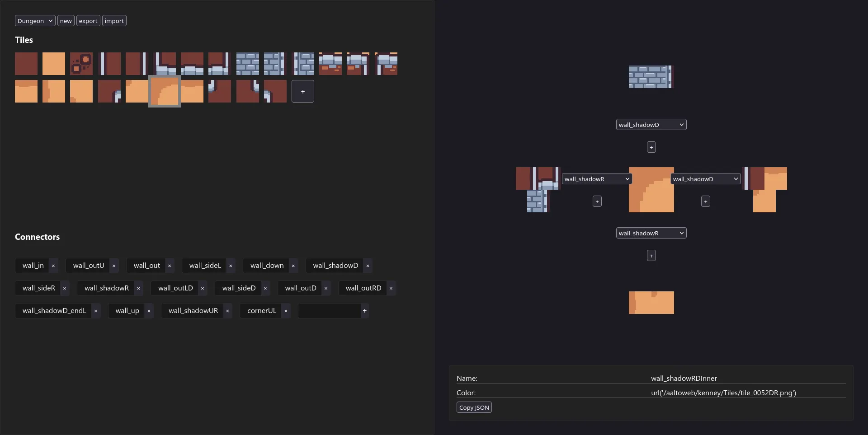The width and height of the screenshot is (868, 435).
Task: Delete the wall_sideD connector
Action: coord(265,288)
